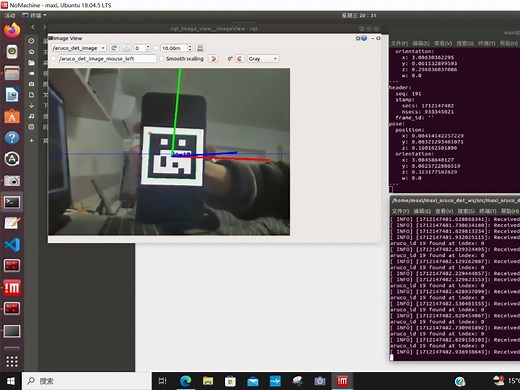Open 终端(T) menu in lower terminal

click(488, 211)
